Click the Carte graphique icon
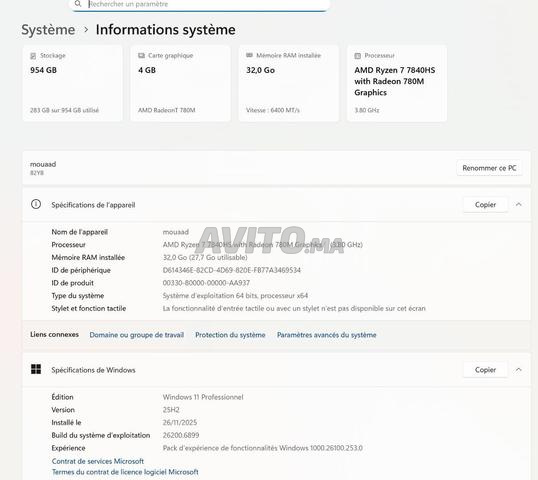This screenshot has height=480, width=538. click(141, 55)
